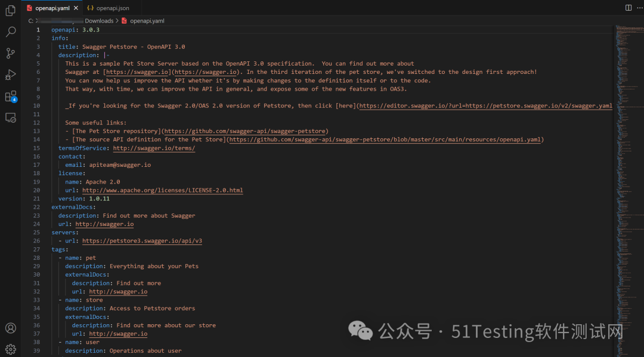Open the Source Control view icon
The width and height of the screenshot is (644, 357).
click(x=11, y=53)
